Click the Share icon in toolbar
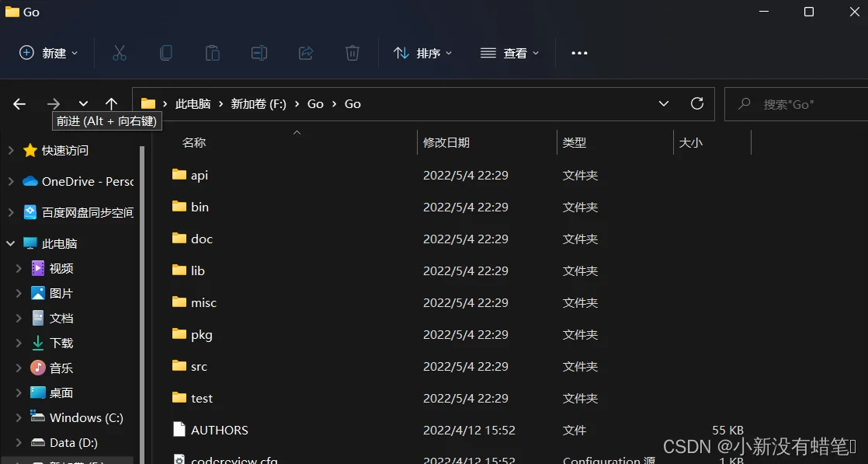Screen dimensions: 868x464 tap(306, 53)
